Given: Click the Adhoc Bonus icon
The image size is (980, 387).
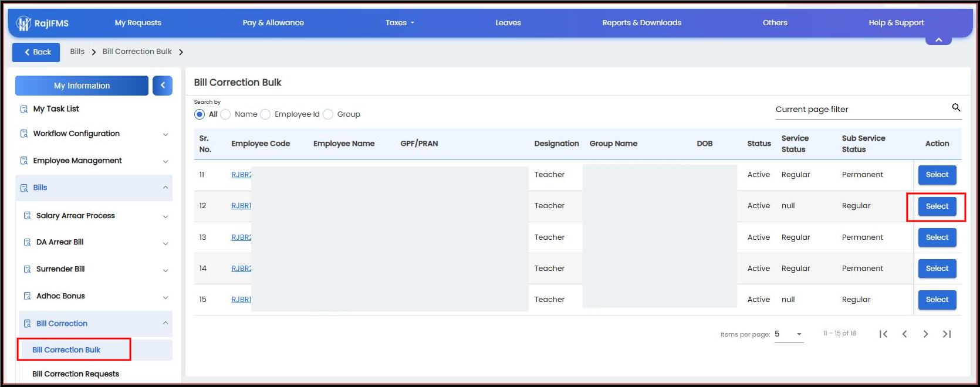Looking at the screenshot, I should 27,296.
